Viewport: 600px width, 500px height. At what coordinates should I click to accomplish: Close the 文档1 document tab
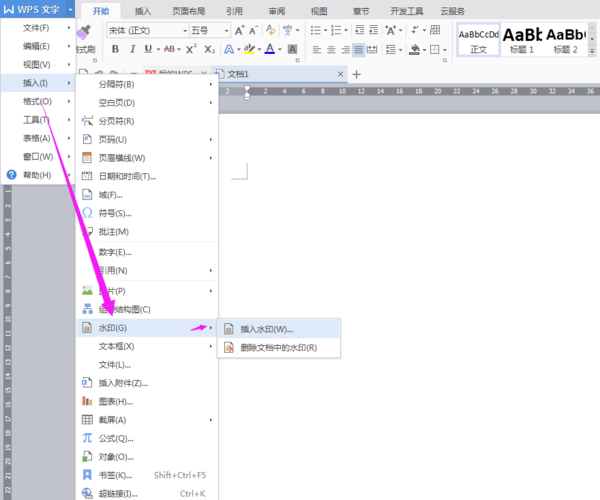[x=340, y=74]
